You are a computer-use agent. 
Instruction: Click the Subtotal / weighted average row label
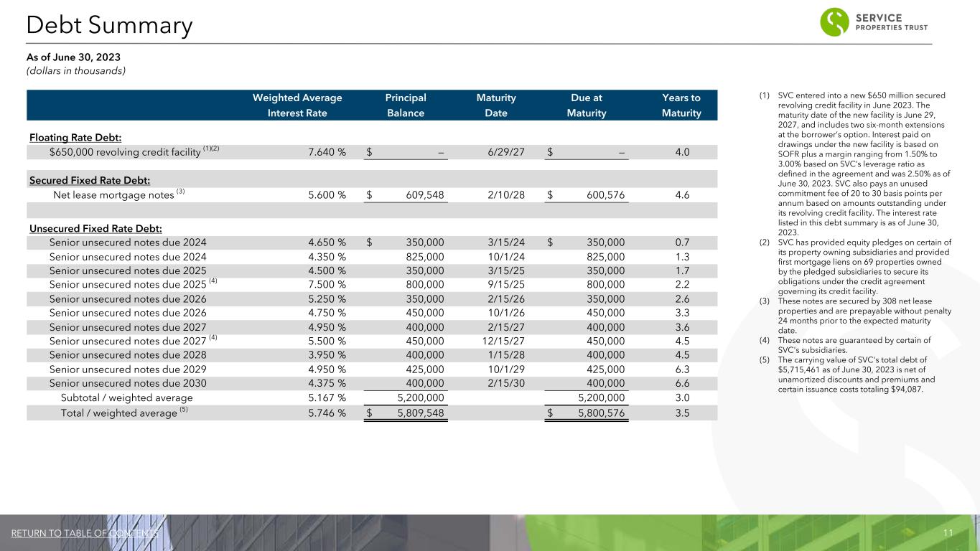(x=126, y=397)
